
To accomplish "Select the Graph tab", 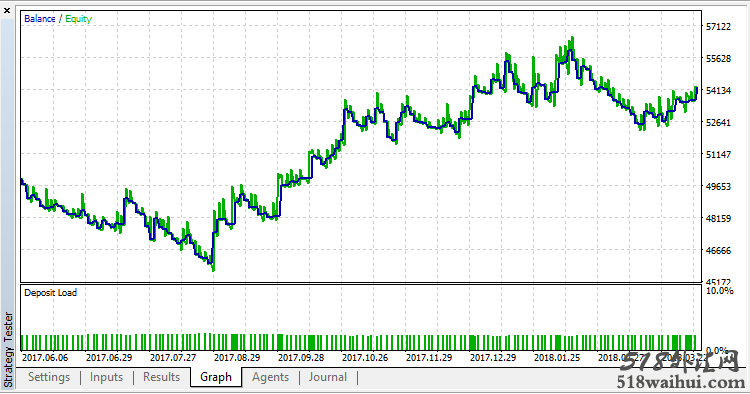I will pyautogui.click(x=216, y=377).
